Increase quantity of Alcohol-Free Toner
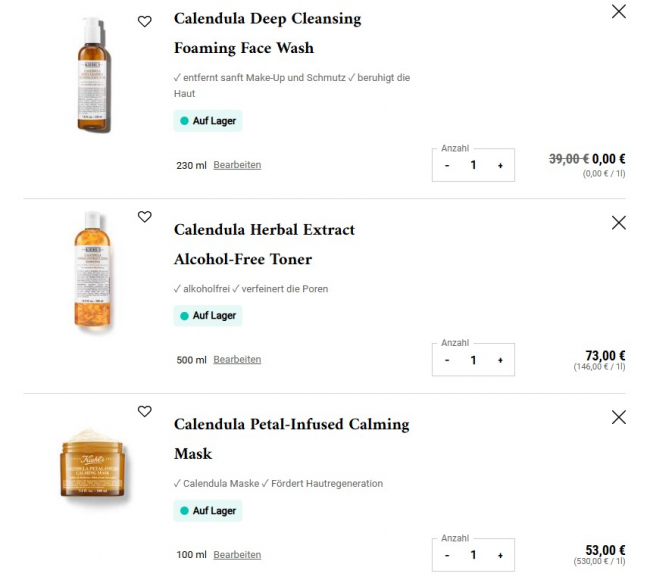650x583 pixels. point(500,360)
